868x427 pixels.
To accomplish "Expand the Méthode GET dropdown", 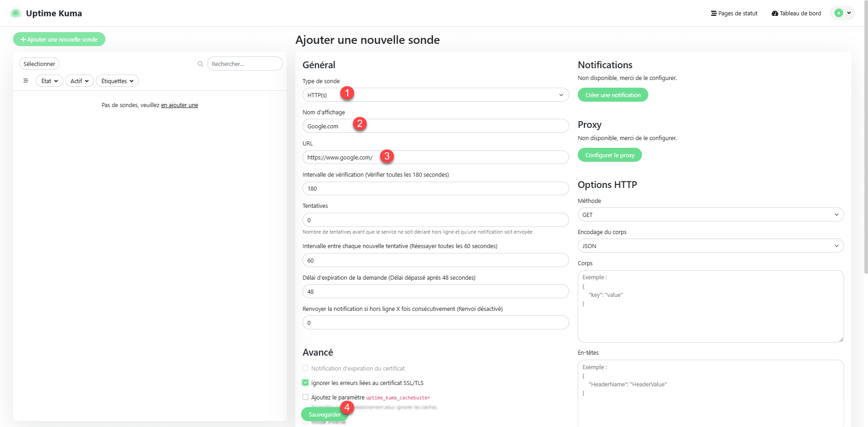I will (710, 215).
